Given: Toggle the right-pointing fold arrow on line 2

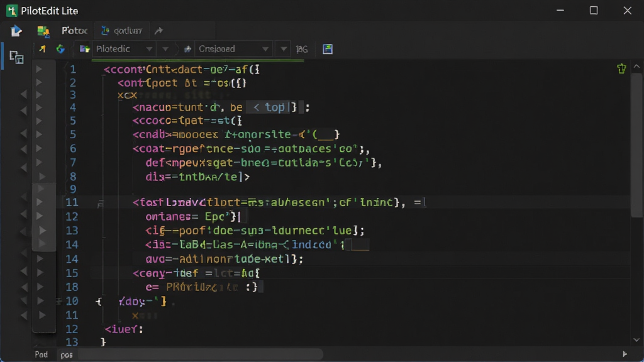Looking at the screenshot, I should (x=40, y=82).
